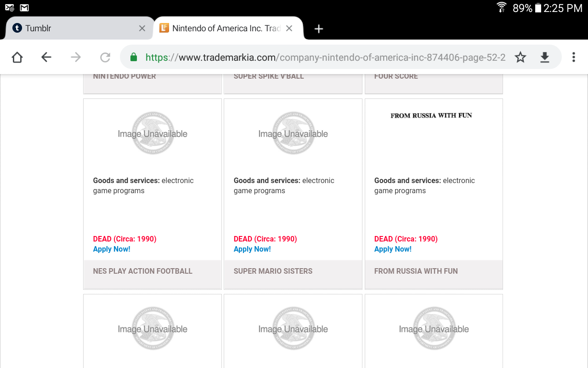Viewport: 588px width, 368px height.
Task: Open the SUPER SPIKE V'BALL trademark title
Action: click(269, 76)
